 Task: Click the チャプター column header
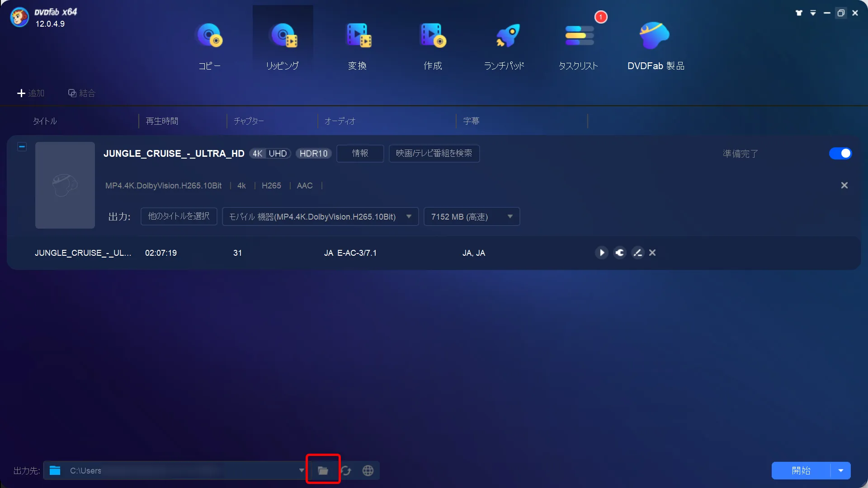[249, 121]
